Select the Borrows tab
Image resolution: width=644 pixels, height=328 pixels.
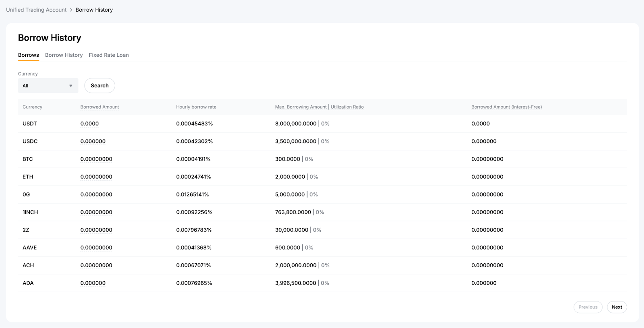(x=29, y=55)
